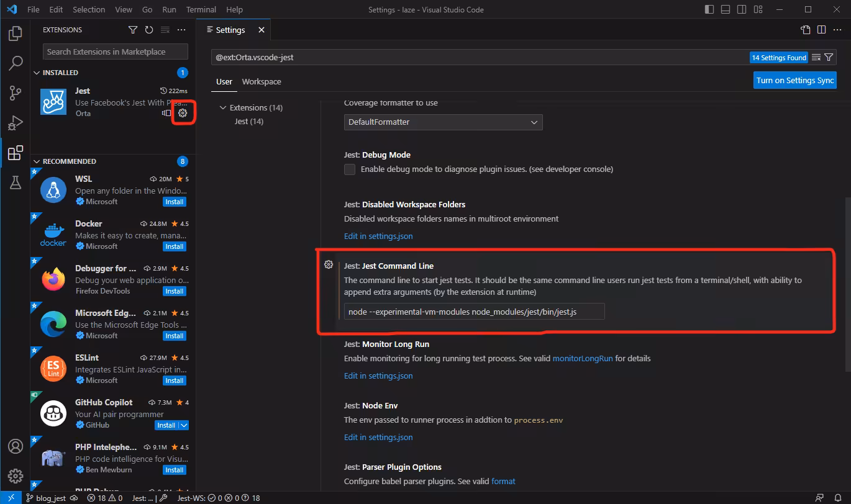The width and height of the screenshot is (851, 504).
Task: Open the Edit menu
Action: point(56,9)
